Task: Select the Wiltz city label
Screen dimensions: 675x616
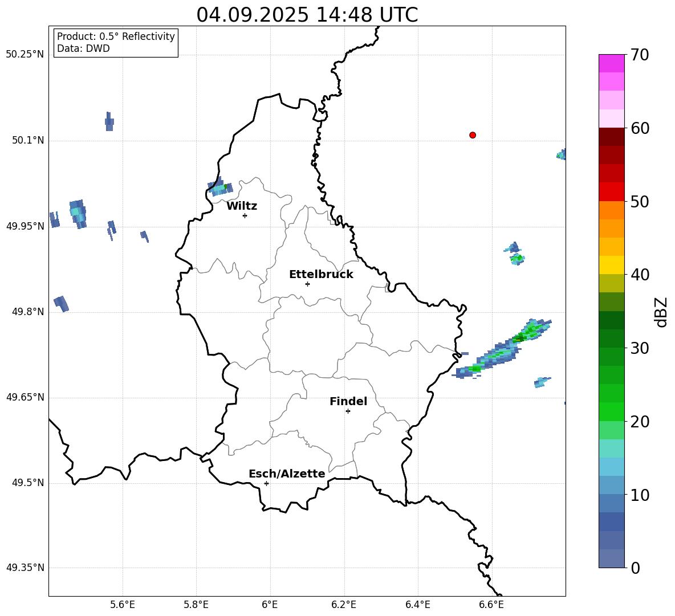Action: coord(242,206)
